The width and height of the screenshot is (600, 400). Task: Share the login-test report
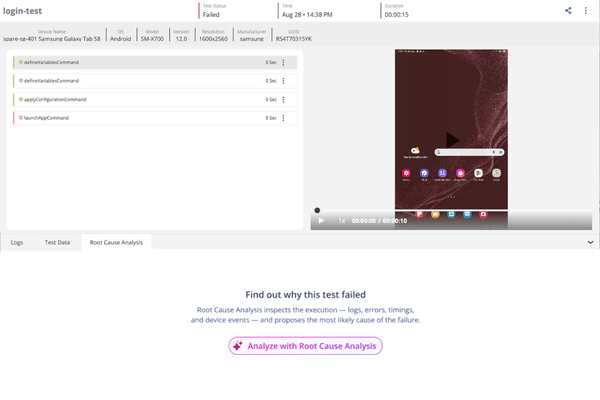(568, 11)
